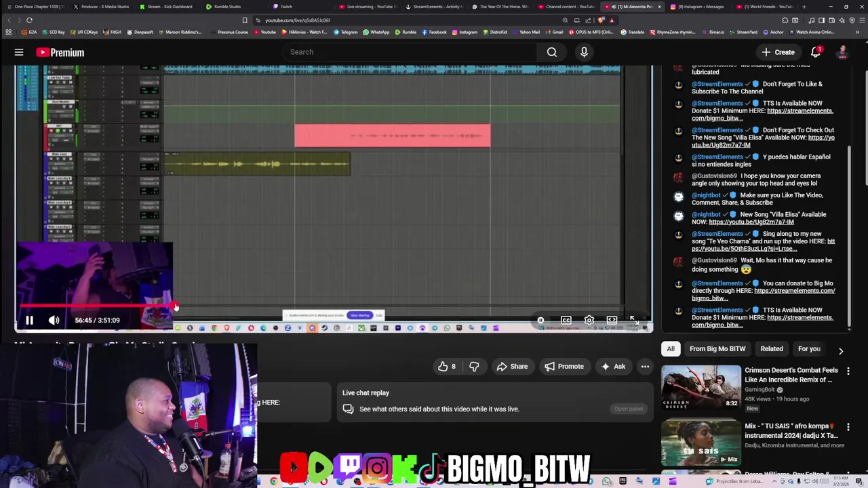868x488 pixels.
Task: Open the YouTube guide hamburger menu
Action: (x=19, y=52)
